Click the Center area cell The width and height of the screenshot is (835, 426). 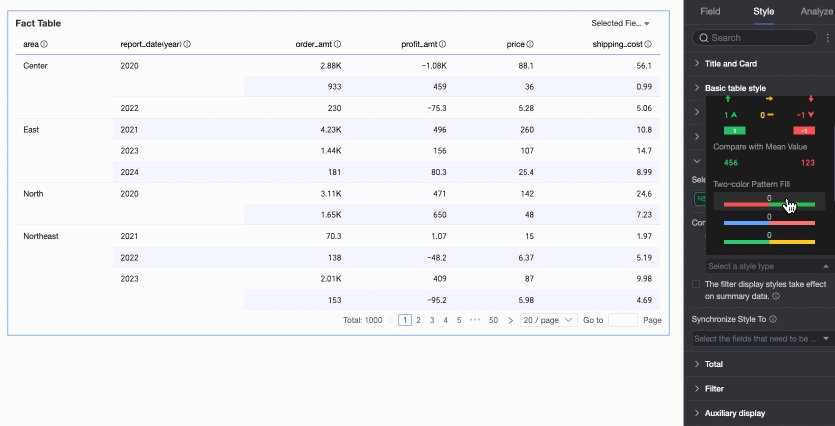pos(35,66)
